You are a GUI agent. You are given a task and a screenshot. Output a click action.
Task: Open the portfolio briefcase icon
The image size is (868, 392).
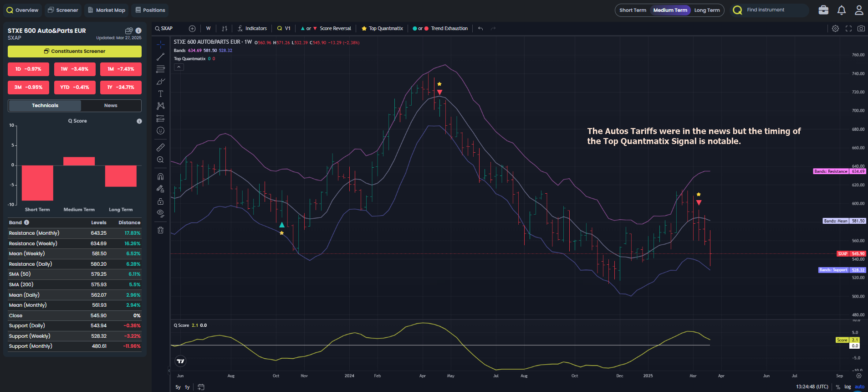[823, 10]
